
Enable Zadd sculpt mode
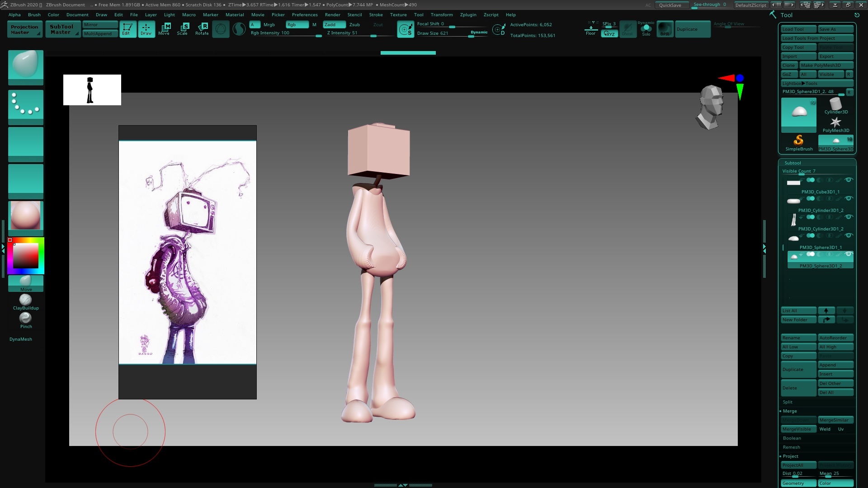pyautogui.click(x=334, y=25)
